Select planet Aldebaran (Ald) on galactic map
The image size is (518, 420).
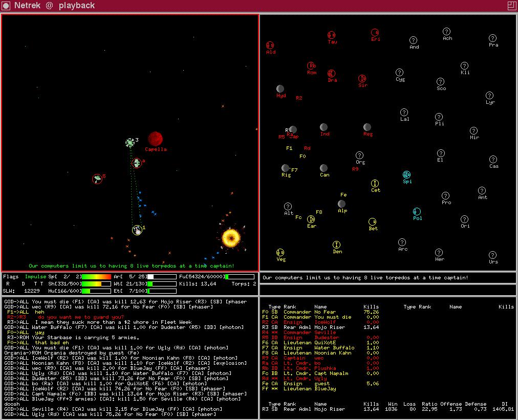tap(270, 45)
